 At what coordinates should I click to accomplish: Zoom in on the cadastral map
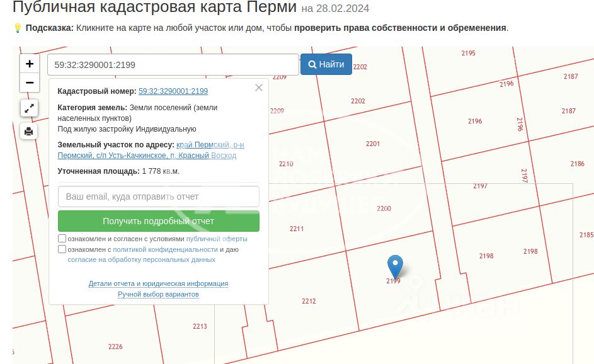click(30, 64)
